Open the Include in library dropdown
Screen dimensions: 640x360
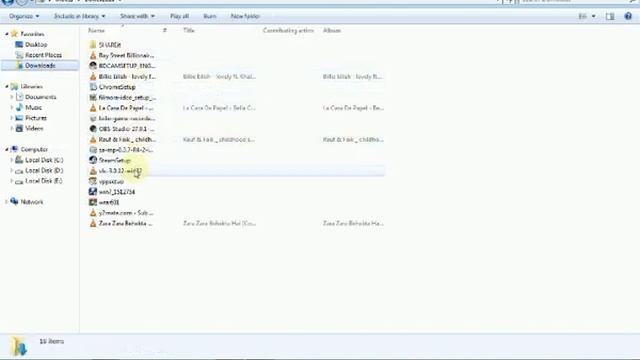(79, 16)
